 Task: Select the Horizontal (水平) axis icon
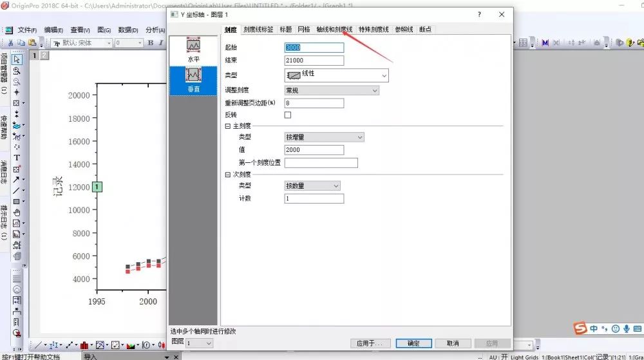coord(193,51)
